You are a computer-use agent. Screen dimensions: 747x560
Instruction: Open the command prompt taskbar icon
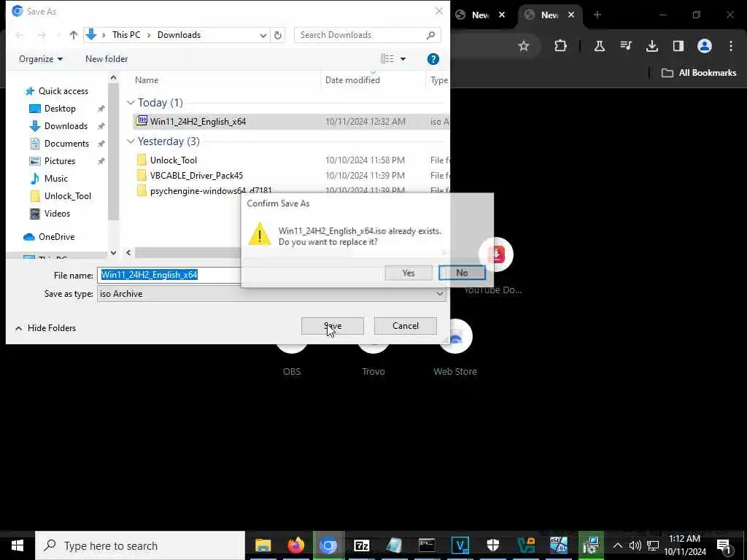tap(427, 545)
